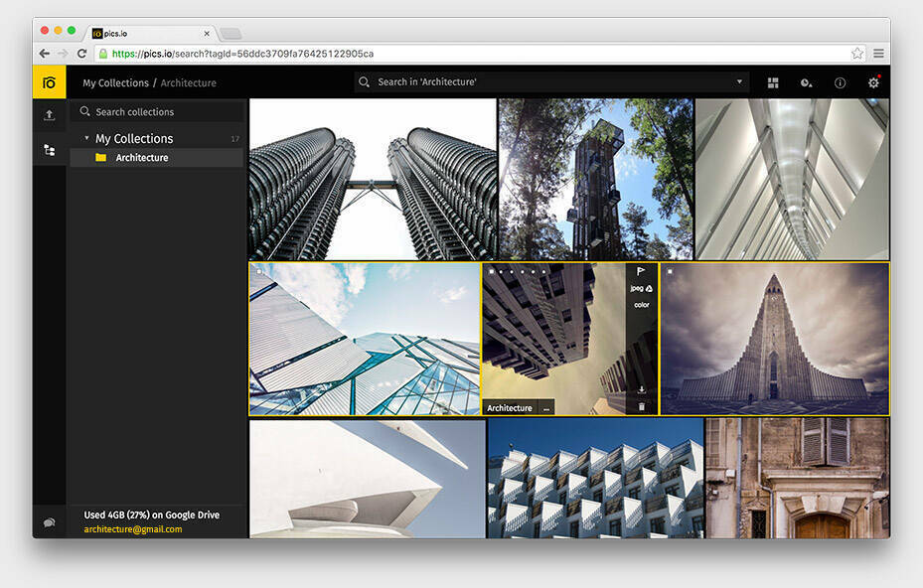923x588 pixels.
Task: Click the Architecture breadcrumb
Action: 189,83
